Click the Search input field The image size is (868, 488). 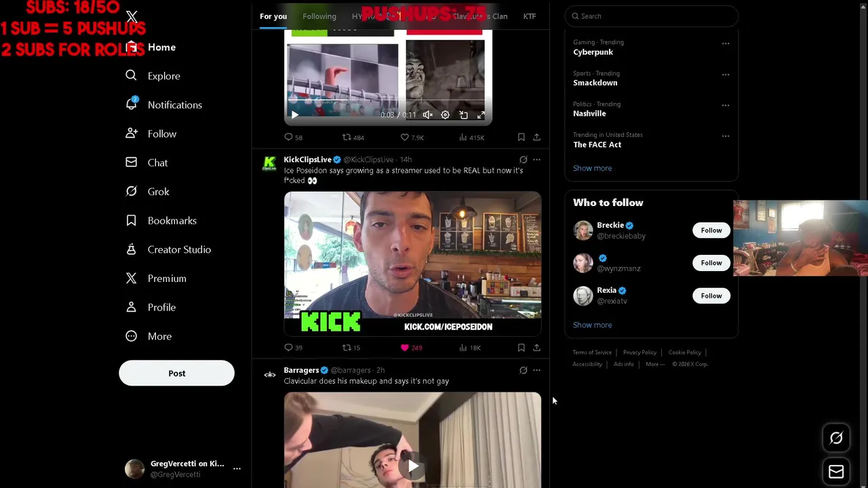(651, 16)
